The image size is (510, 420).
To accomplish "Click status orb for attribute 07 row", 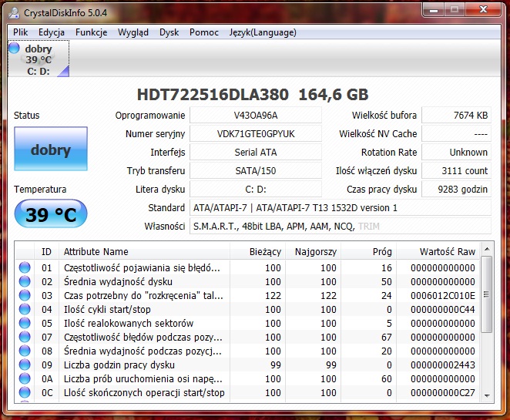I will (25, 337).
